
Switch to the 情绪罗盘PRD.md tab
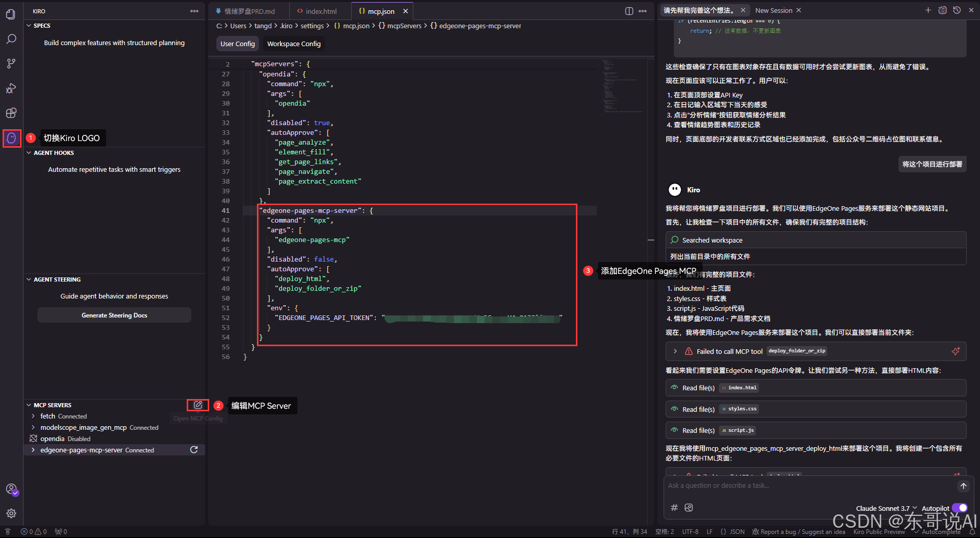[x=249, y=11]
